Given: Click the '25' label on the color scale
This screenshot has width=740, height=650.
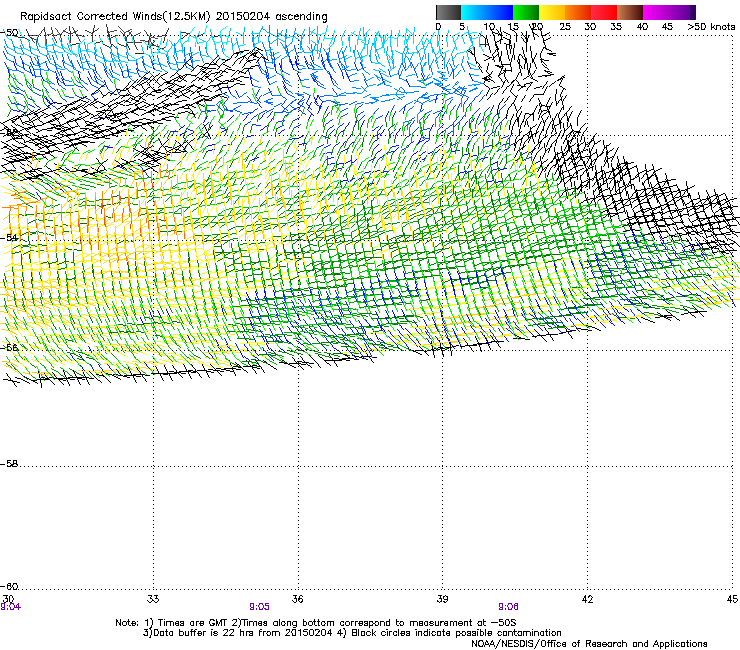Looking at the screenshot, I should 565,27.
